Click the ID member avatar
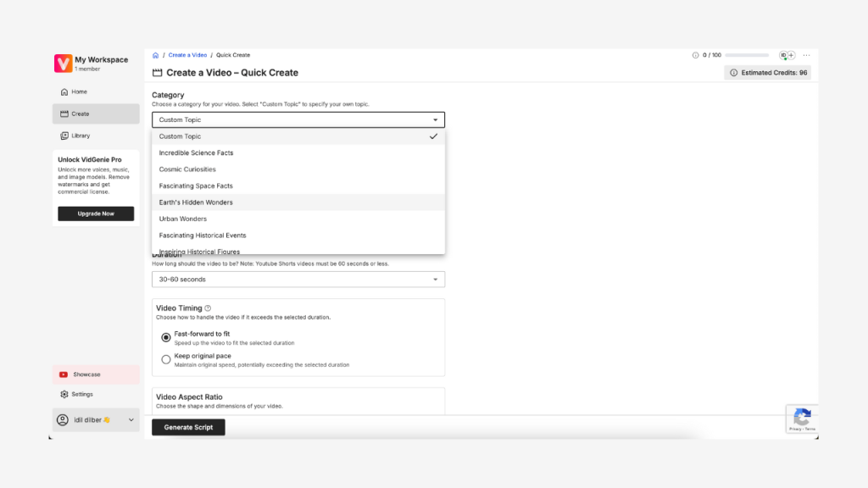Viewport: 868px width, 488px height. [783, 55]
